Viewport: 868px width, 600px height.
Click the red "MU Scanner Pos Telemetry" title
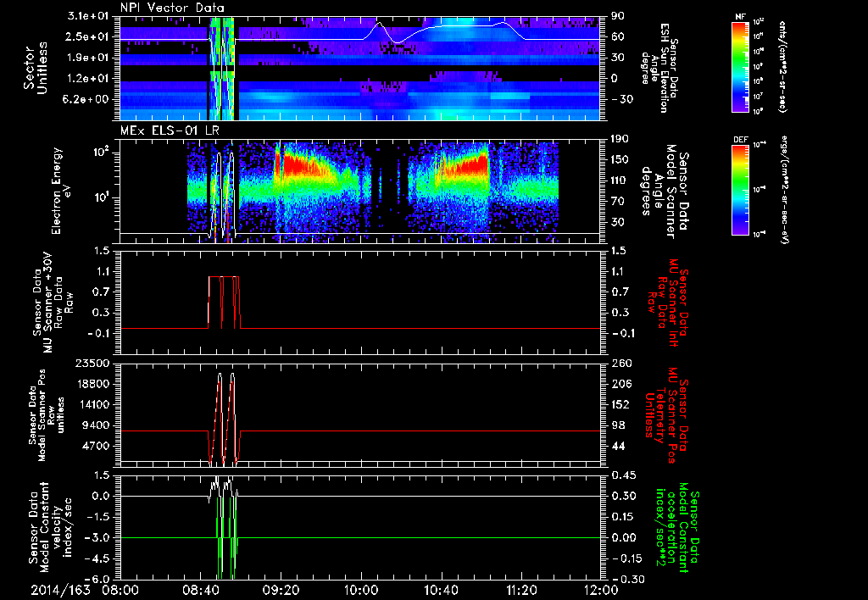[666, 414]
